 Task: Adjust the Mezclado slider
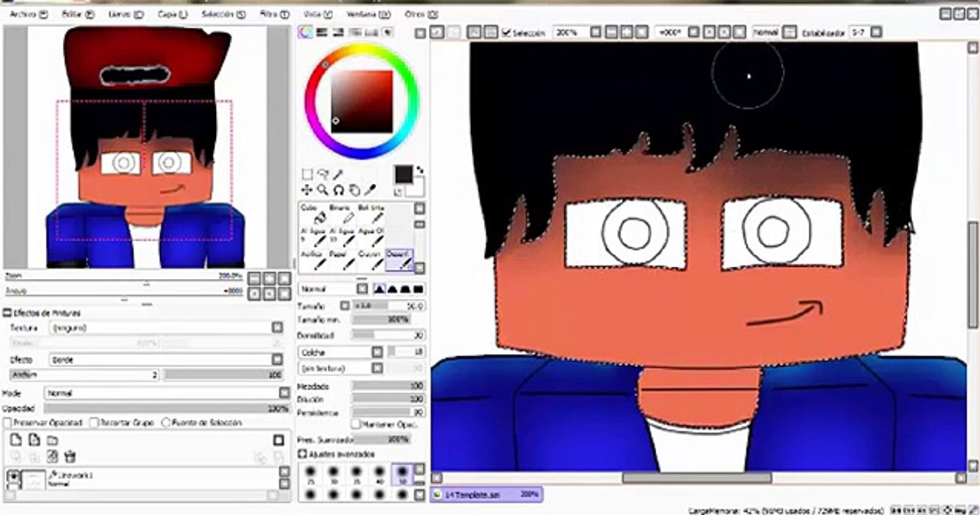pyautogui.click(x=389, y=386)
